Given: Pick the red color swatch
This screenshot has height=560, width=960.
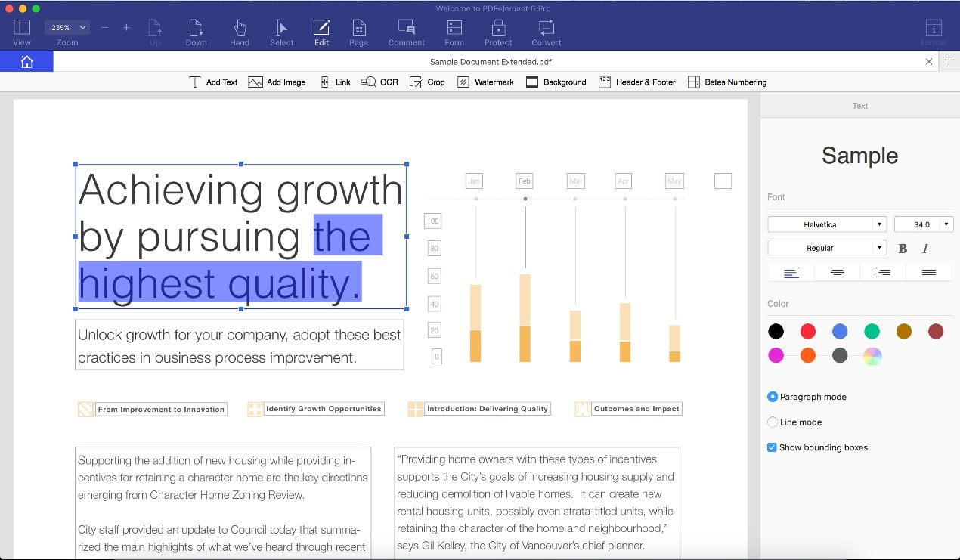Looking at the screenshot, I should pyautogui.click(x=808, y=331).
